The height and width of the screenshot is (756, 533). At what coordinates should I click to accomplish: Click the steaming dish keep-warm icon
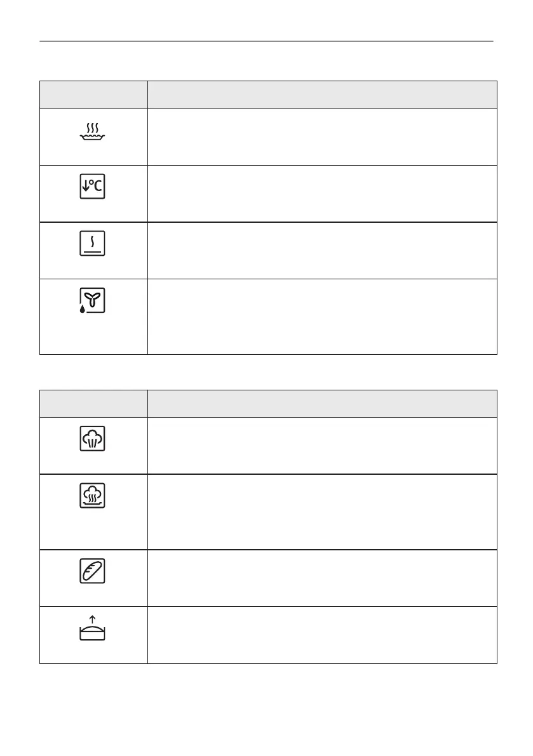coord(92,131)
